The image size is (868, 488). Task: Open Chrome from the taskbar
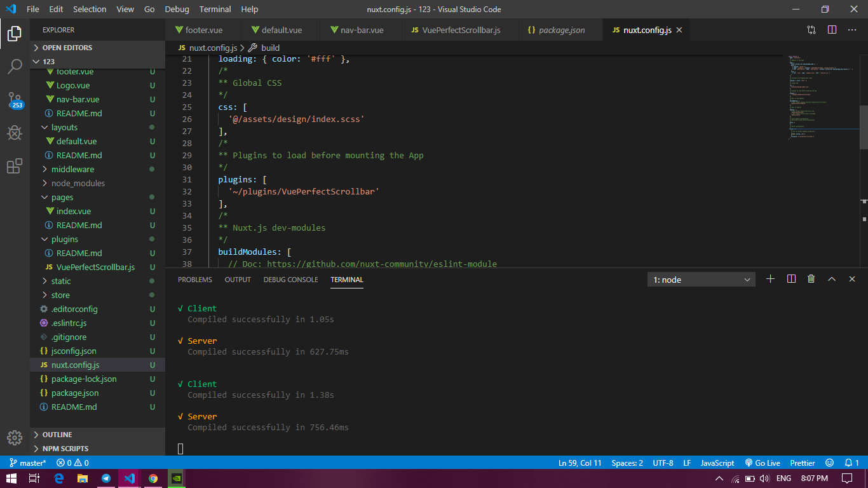tap(153, 478)
